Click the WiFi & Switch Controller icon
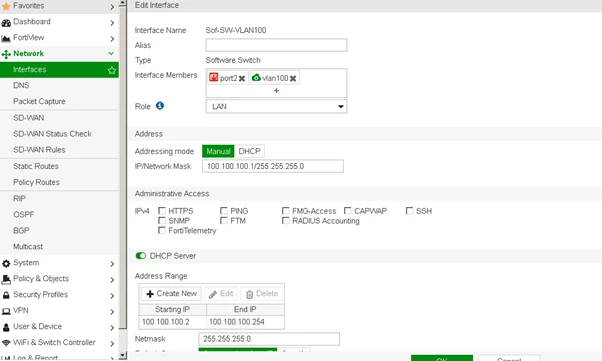The image size is (602, 361). pyautogui.click(x=6, y=343)
